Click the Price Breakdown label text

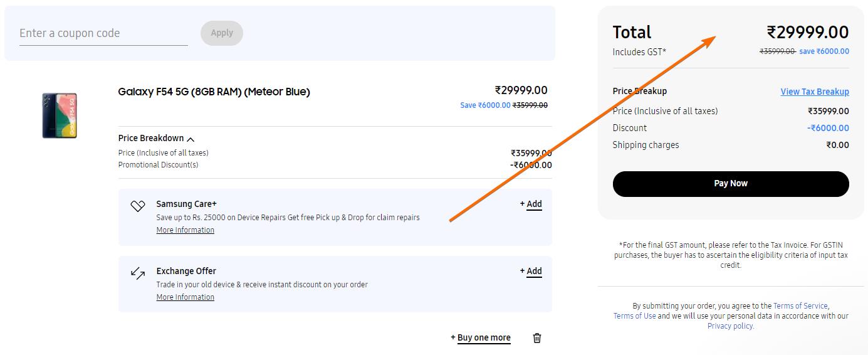151,138
